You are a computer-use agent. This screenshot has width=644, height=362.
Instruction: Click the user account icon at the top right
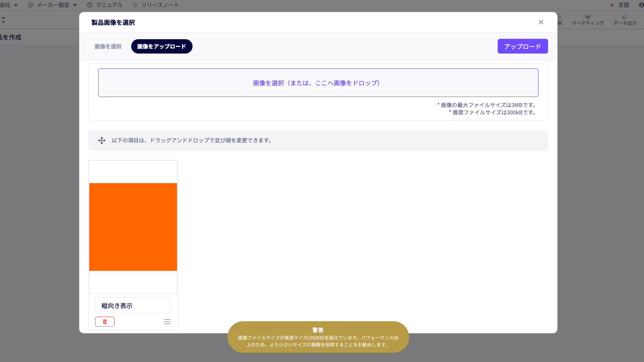click(641, 5)
